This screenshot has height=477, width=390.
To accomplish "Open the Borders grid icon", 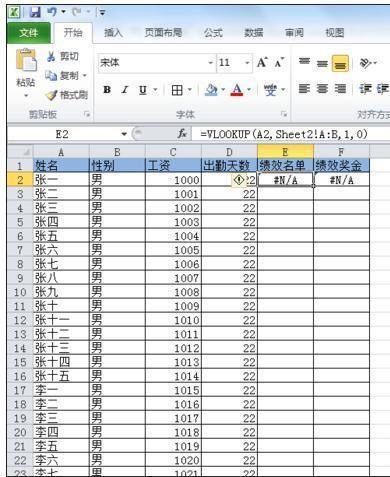I will pyautogui.click(x=177, y=90).
